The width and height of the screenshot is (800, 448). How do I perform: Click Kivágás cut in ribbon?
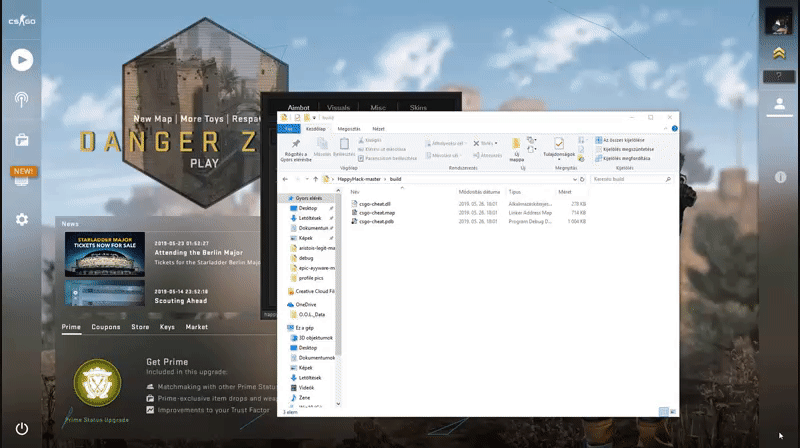(x=370, y=140)
